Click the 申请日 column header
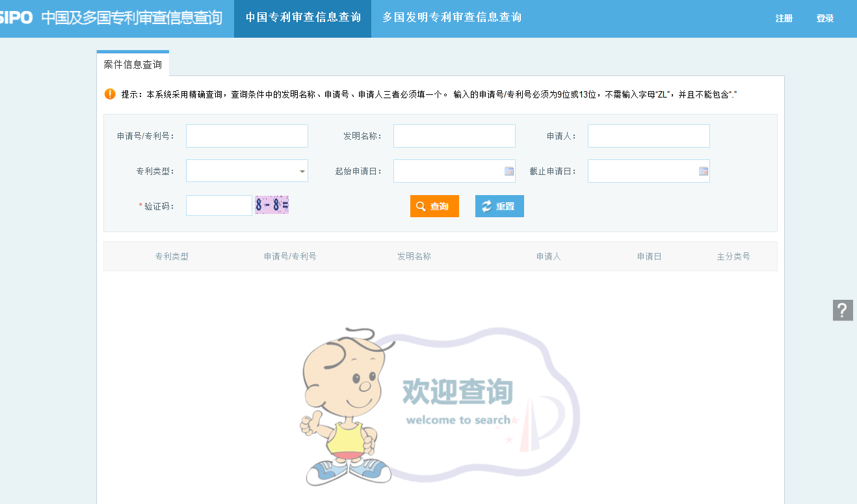 [649, 256]
